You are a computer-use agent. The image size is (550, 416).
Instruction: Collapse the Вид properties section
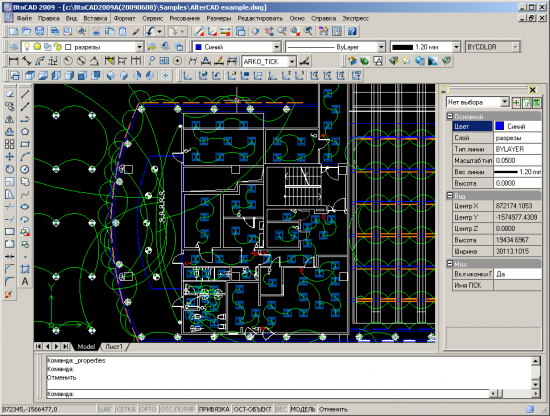[x=450, y=196]
